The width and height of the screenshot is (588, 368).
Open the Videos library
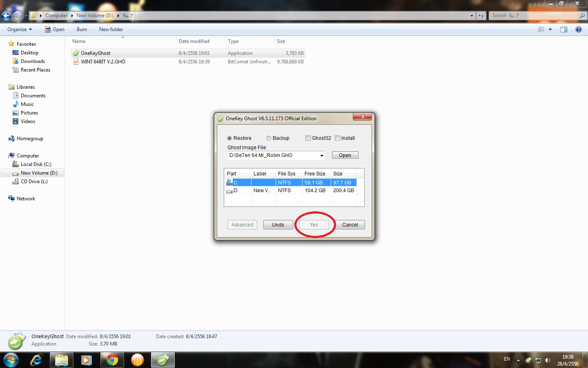(28, 121)
